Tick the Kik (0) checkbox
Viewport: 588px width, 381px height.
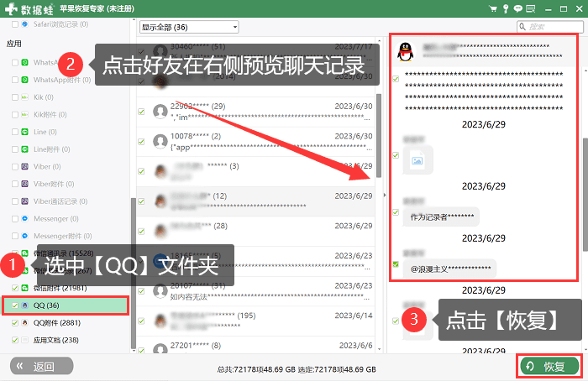(x=15, y=97)
